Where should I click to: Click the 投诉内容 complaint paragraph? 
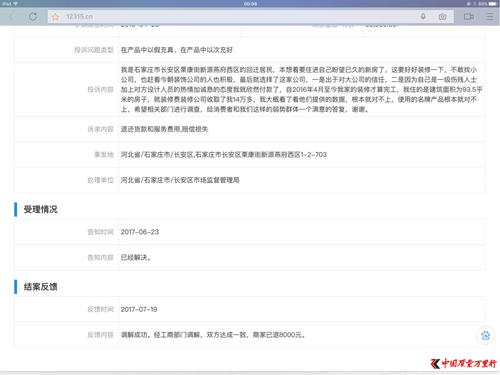[x=302, y=89]
